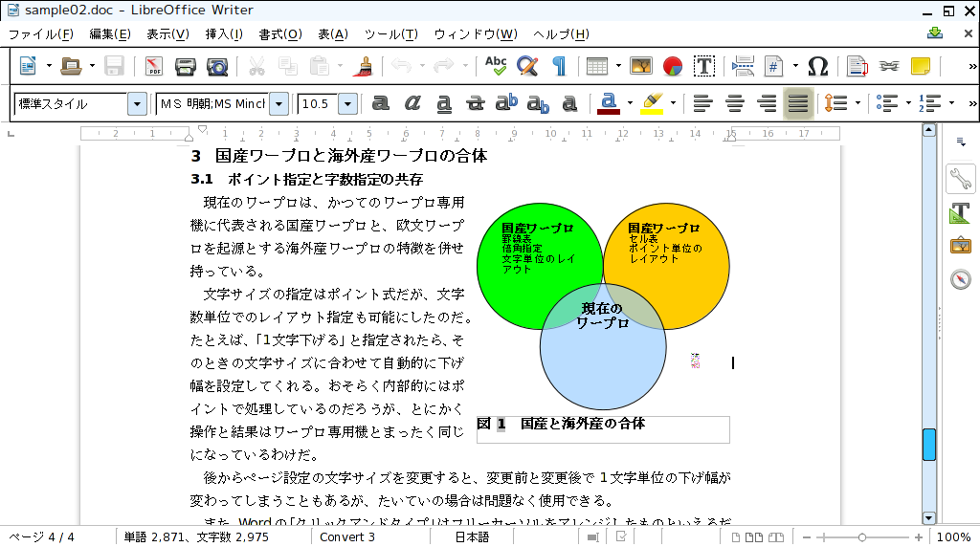Apply subscript formatting
The width and height of the screenshot is (980, 547).
(538, 103)
